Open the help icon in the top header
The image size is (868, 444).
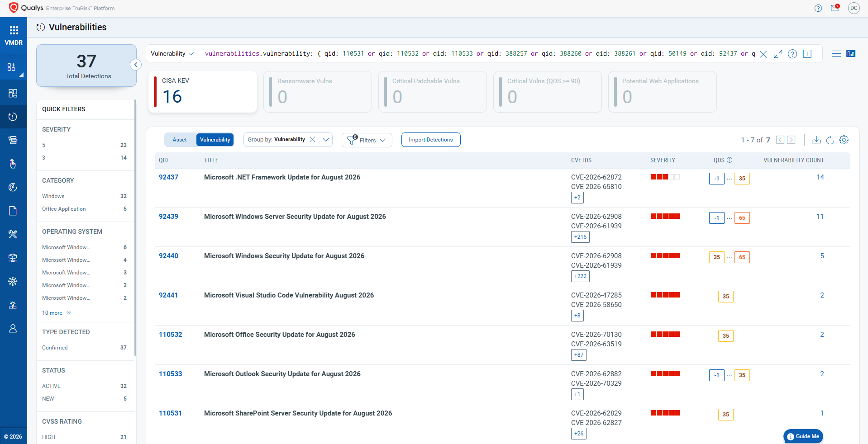818,8
